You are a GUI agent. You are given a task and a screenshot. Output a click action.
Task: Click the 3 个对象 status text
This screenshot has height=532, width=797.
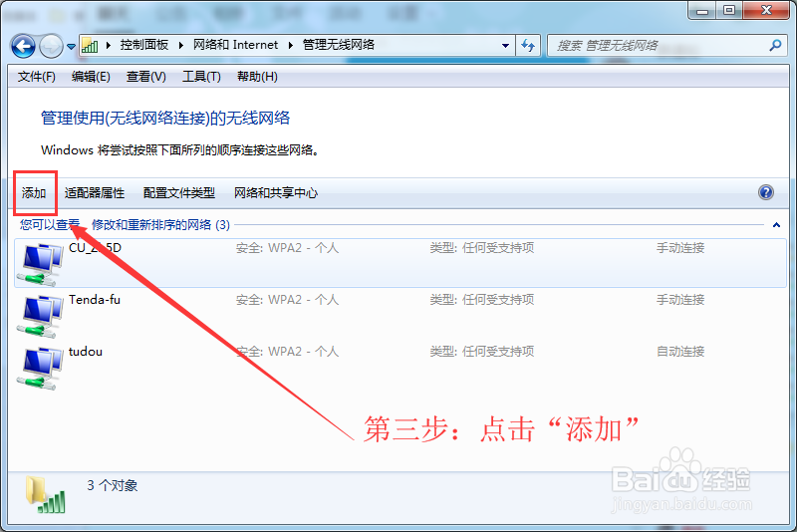[x=113, y=486]
